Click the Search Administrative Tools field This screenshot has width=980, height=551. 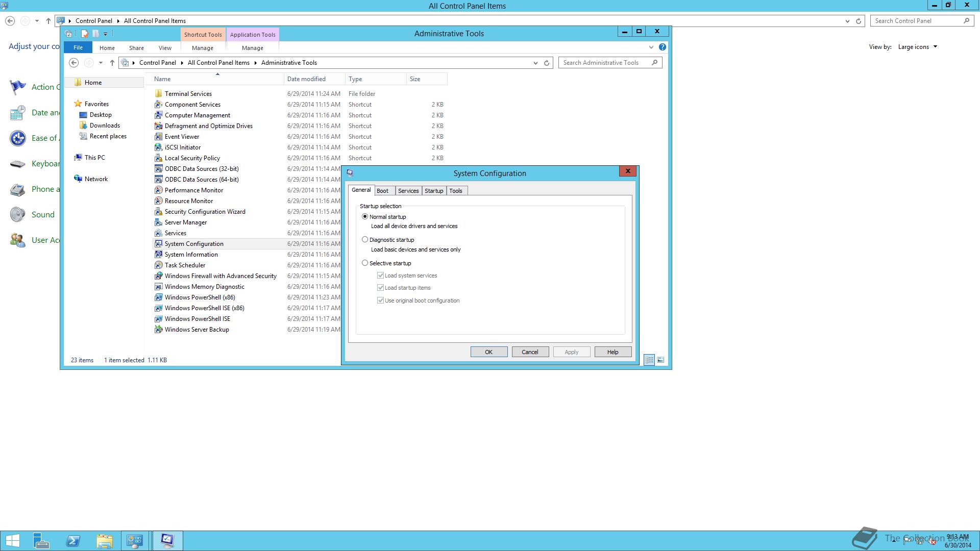[x=610, y=63]
